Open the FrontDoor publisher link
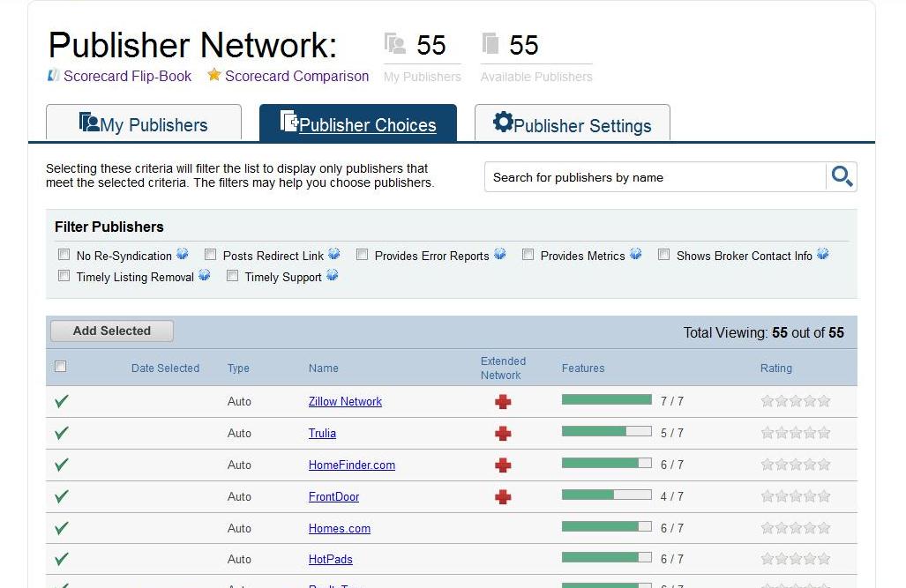Image resolution: width=906 pixels, height=588 pixels. [x=333, y=496]
